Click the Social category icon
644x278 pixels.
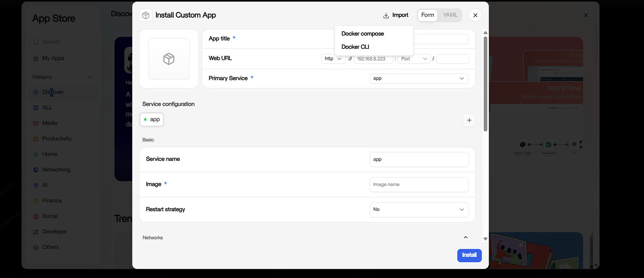pyautogui.click(x=36, y=216)
